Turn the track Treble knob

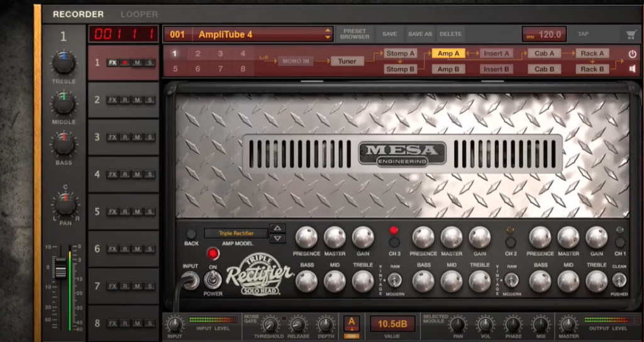tap(64, 63)
